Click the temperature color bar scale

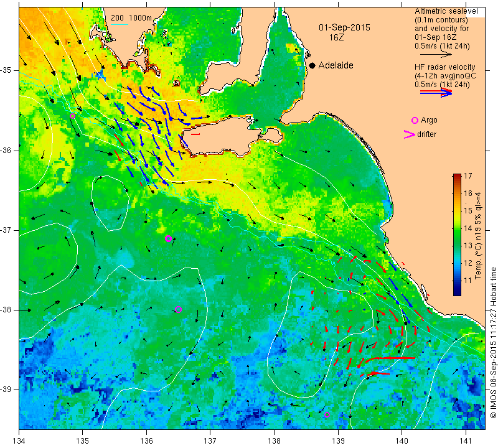click(457, 235)
